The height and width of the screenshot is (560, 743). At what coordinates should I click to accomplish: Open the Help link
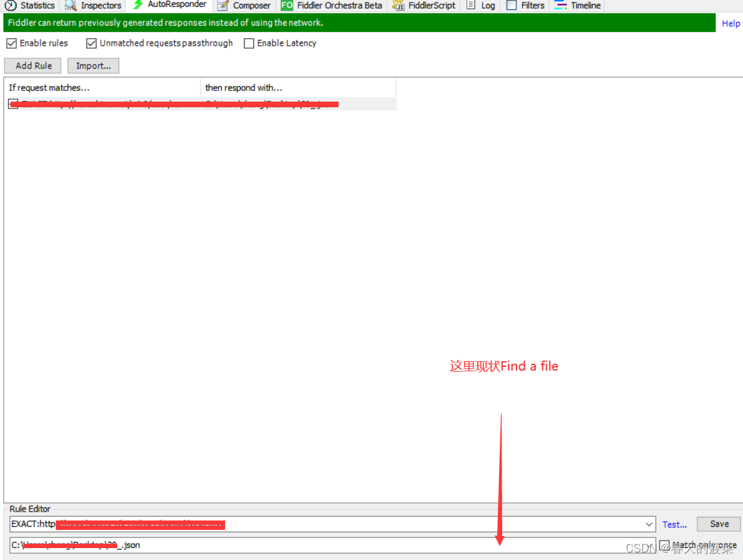pyautogui.click(x=730, y=23)
